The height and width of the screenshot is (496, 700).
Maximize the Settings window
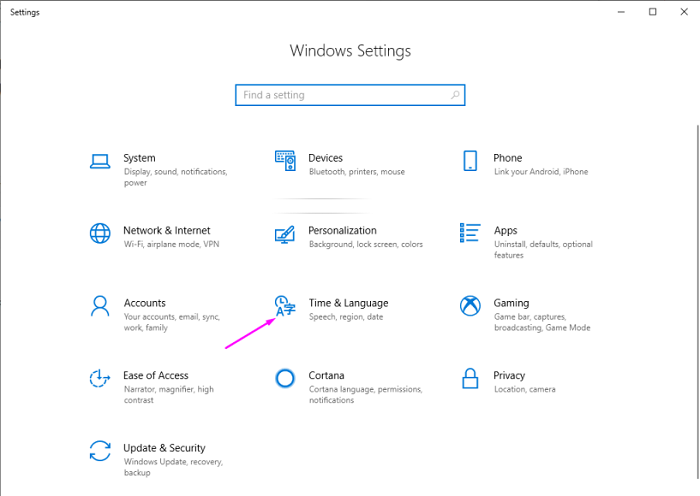pyautogui.click(x=653, y=12)
